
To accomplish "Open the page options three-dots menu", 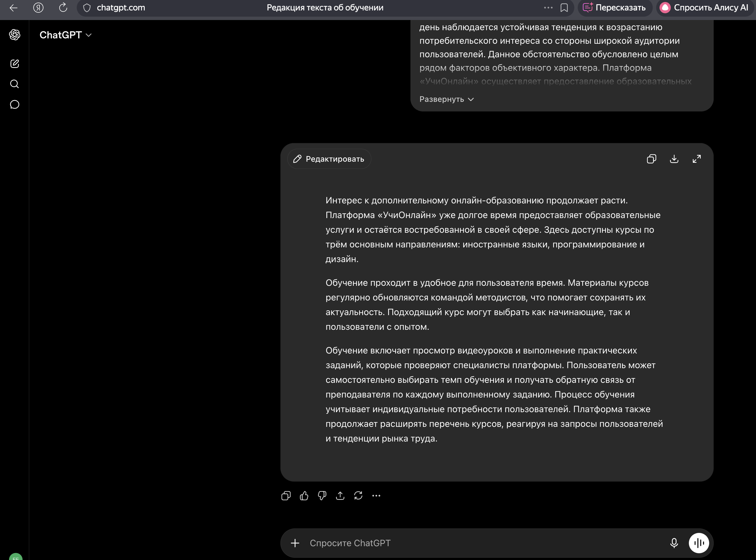I will (548, 7).
